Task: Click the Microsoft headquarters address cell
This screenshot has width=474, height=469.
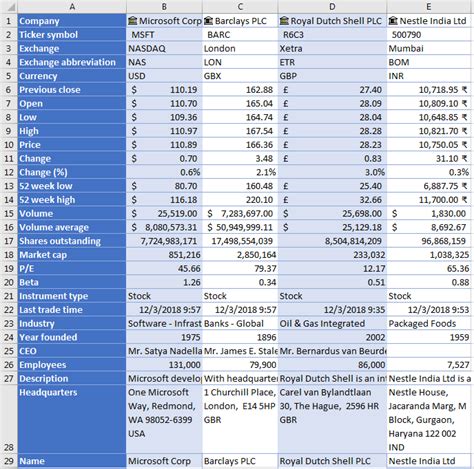Action: coord(164,419)
